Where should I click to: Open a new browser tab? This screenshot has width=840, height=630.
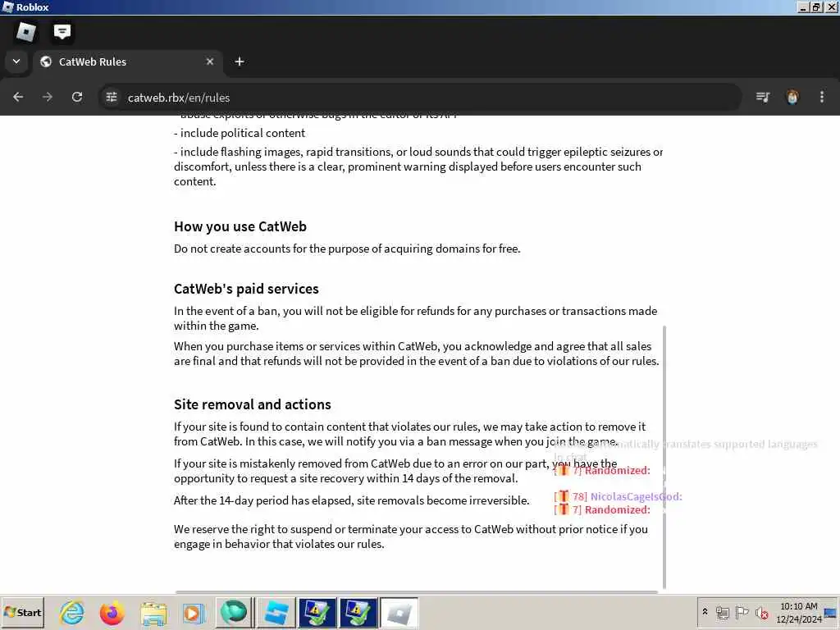240,62
